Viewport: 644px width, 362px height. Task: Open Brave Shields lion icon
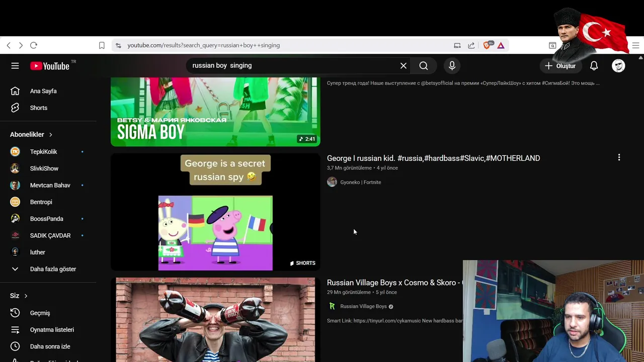point(488,45)
